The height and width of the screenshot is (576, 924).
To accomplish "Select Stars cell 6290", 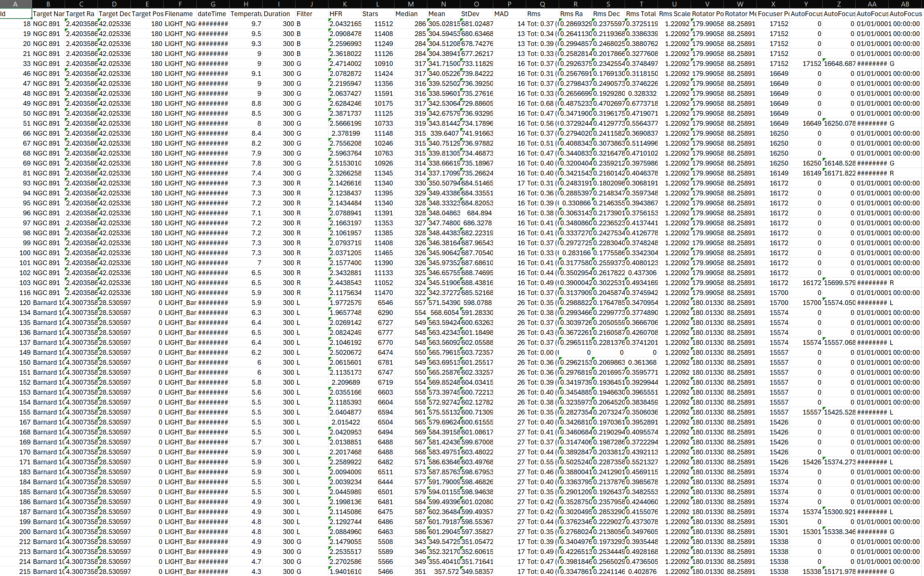I will [377, 312].
